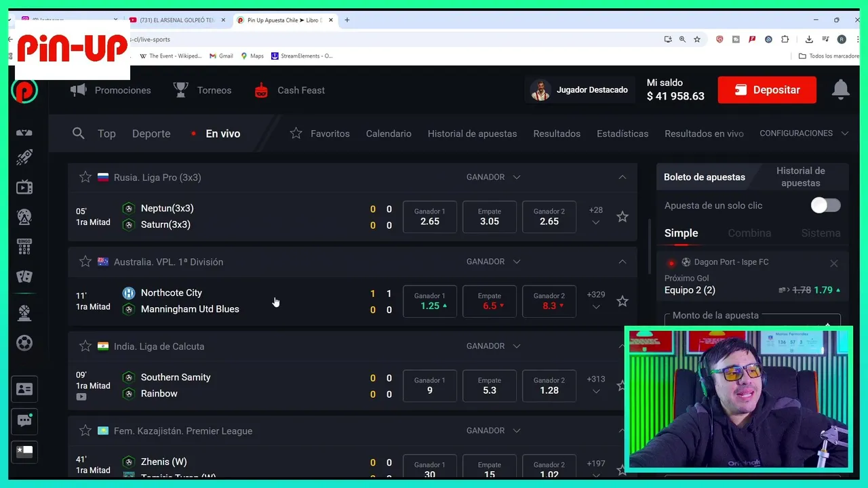Open GANADOR dropdown for India Liga de Calcuta
This screenshot has height=488, width=868.
coord(494,346)
